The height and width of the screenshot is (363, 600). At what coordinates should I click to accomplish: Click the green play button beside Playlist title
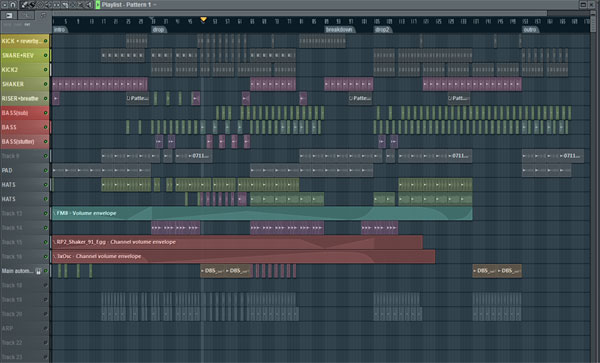[x=98, y=5]
